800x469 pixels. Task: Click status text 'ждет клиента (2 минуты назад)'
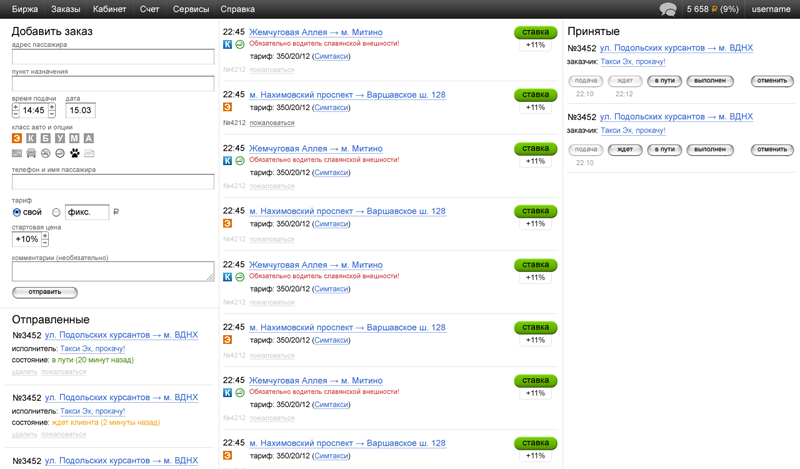click(106, 423)
